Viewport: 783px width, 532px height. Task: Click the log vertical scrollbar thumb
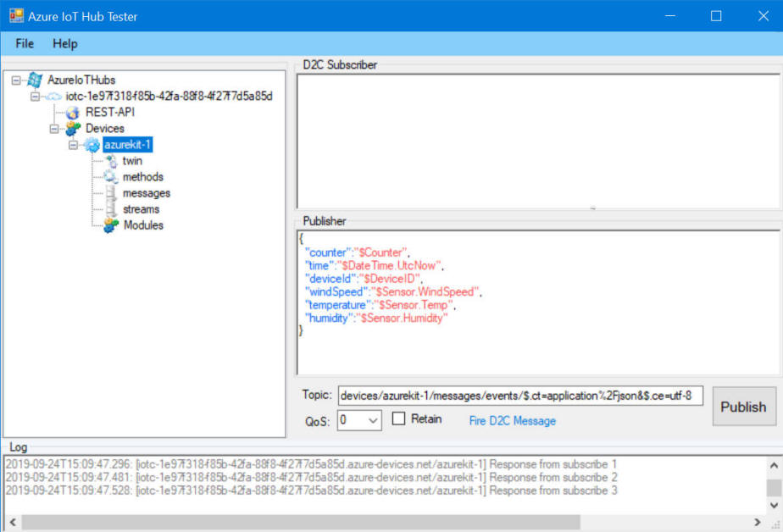774,488
